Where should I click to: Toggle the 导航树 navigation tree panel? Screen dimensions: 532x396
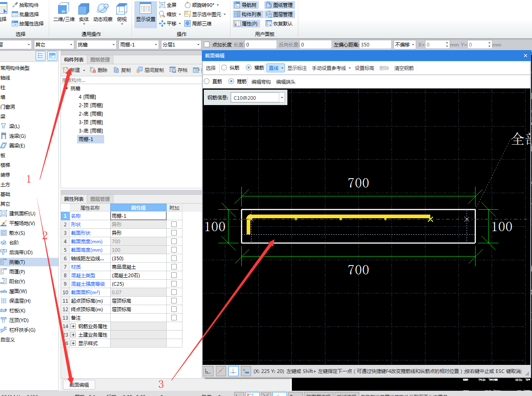pyautogui.click(x=245, y=5)
